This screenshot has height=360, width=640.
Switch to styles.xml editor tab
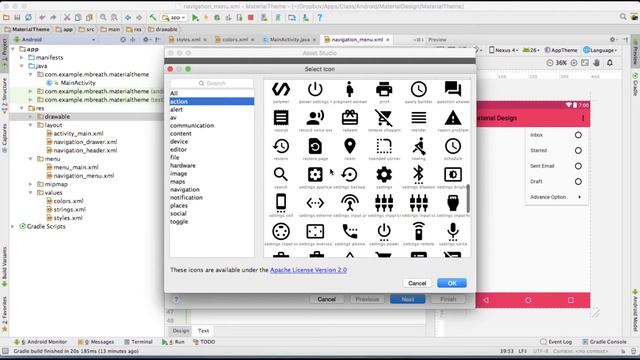click(188, 40)
